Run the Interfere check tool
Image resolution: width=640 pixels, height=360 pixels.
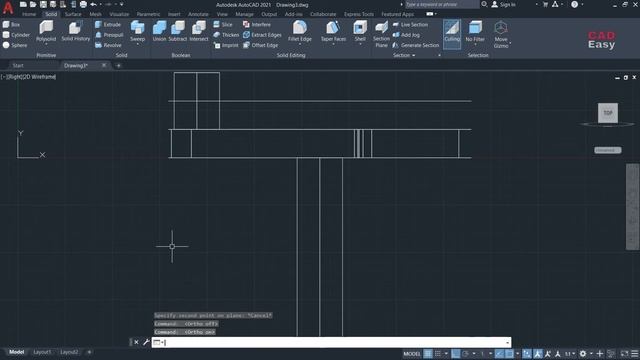tap(257, 24)
